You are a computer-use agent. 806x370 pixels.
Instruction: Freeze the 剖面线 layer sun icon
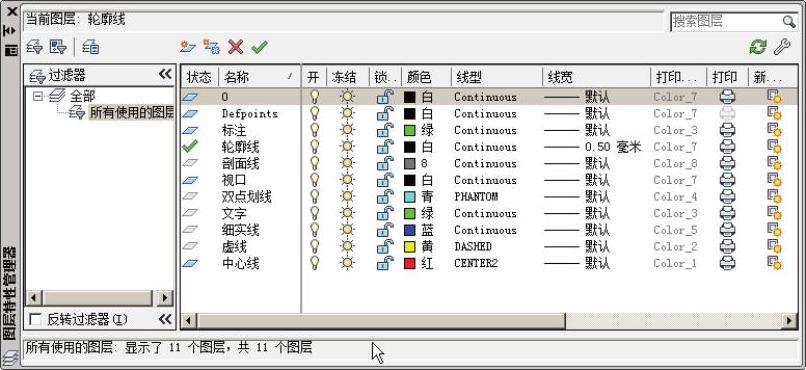(348, 163)
